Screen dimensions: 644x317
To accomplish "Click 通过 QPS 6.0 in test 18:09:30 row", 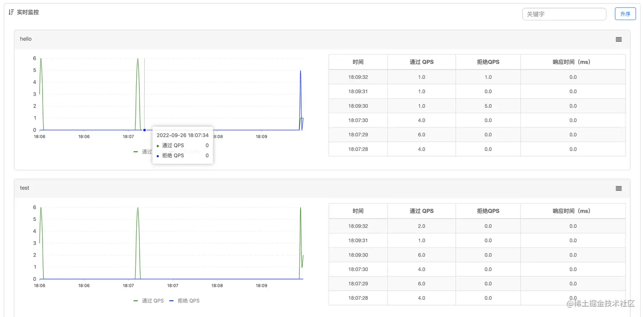I will [x=422, y=255].
